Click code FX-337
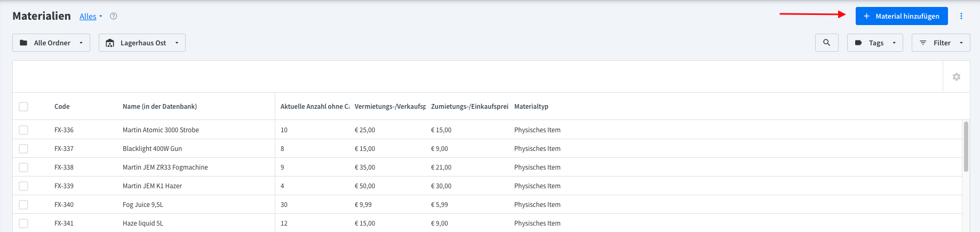 [x=64, y=149]
